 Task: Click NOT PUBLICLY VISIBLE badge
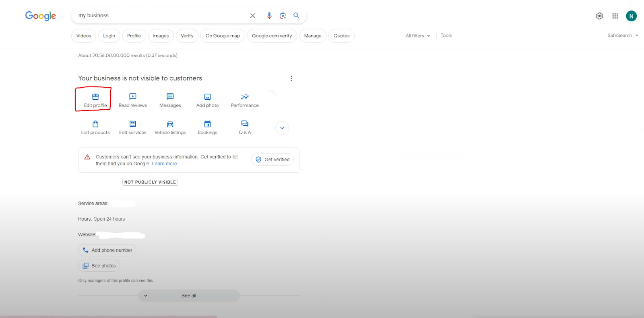pyautogui.click(x=150, y=182)
